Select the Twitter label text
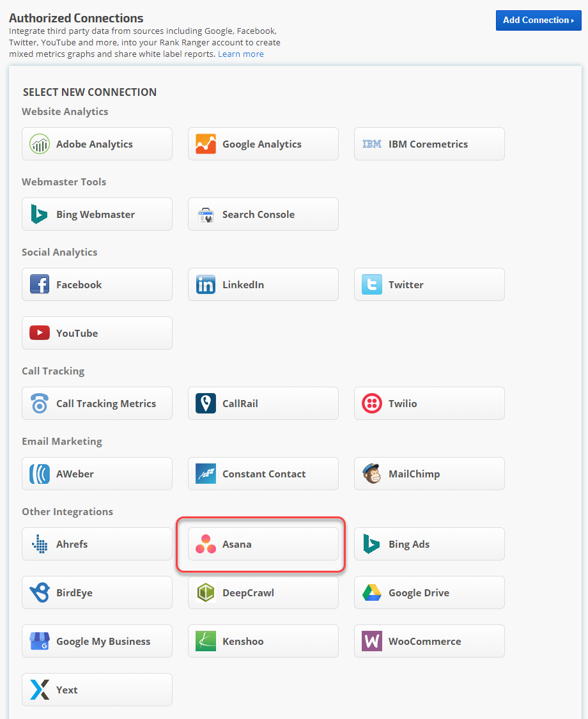Viewport: 588px width, 719px height. [406, 284]
